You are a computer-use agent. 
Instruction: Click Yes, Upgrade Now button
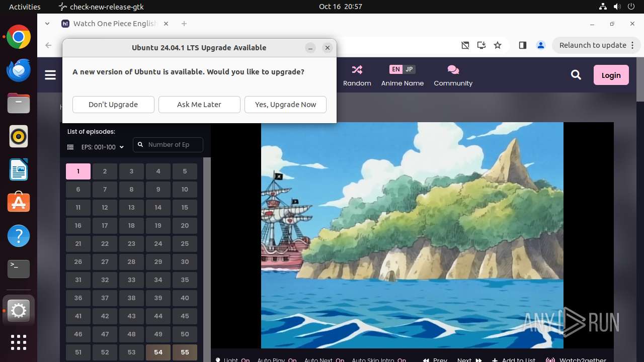(285, 105)
